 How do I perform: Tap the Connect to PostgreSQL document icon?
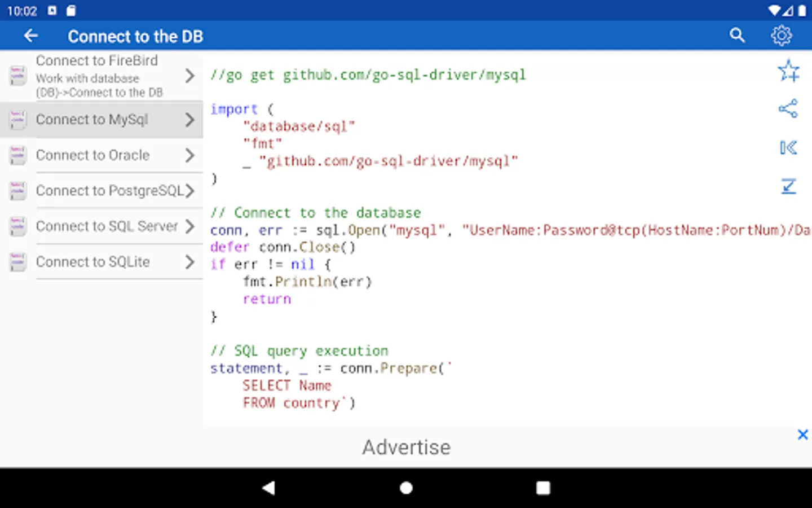(x=18, y=191)
